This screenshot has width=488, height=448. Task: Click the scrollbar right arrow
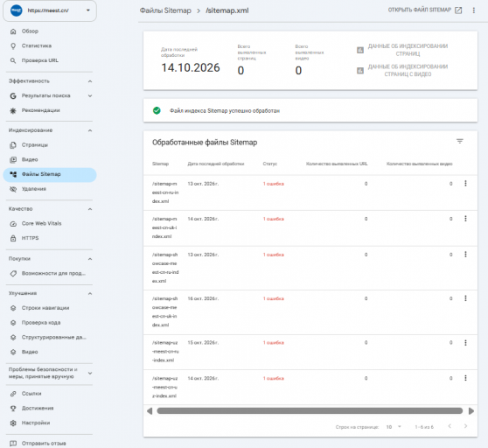(x=471, y=411)
